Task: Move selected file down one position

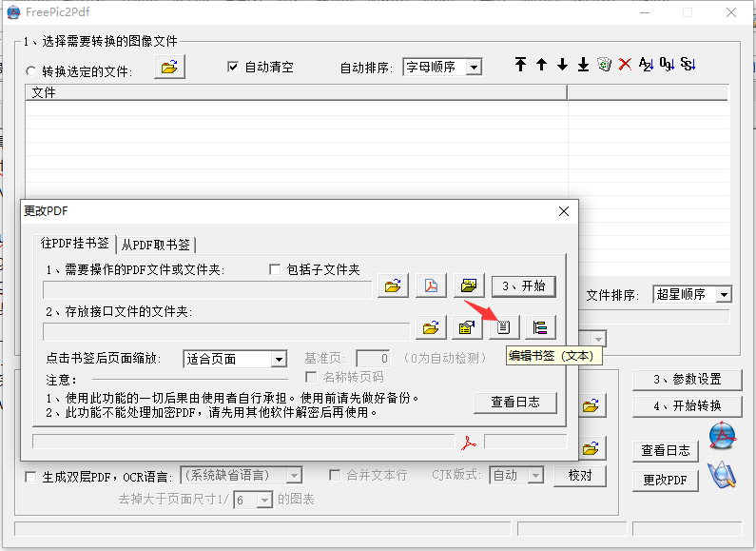Action: [x=562, y=64]
